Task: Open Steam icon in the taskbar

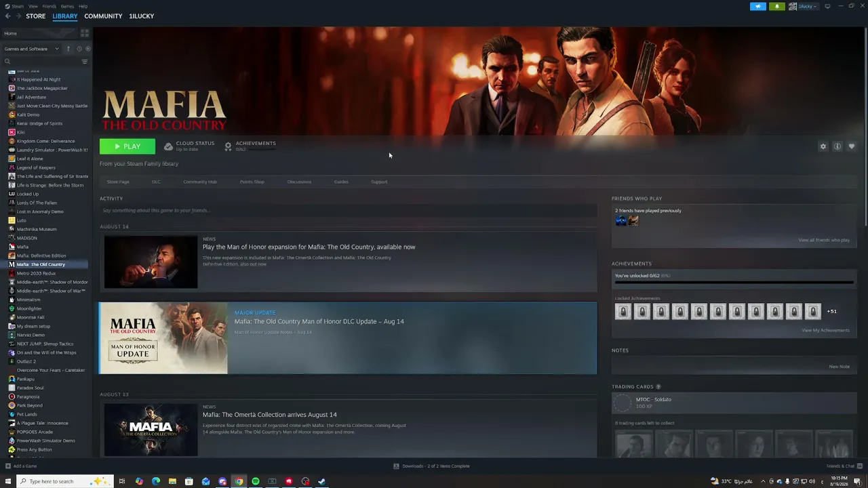Action: point(321,481)
